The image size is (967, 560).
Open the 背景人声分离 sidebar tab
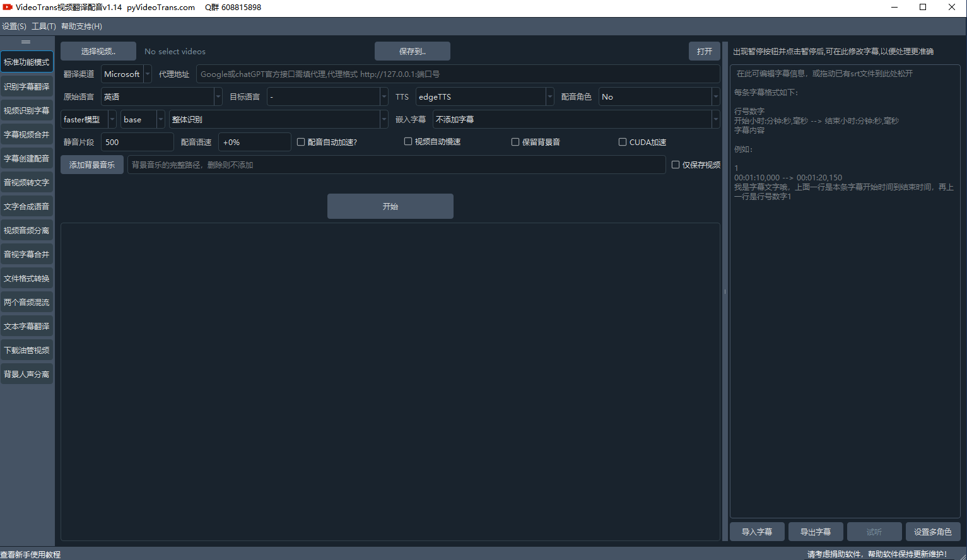click(x=26, y=374)
